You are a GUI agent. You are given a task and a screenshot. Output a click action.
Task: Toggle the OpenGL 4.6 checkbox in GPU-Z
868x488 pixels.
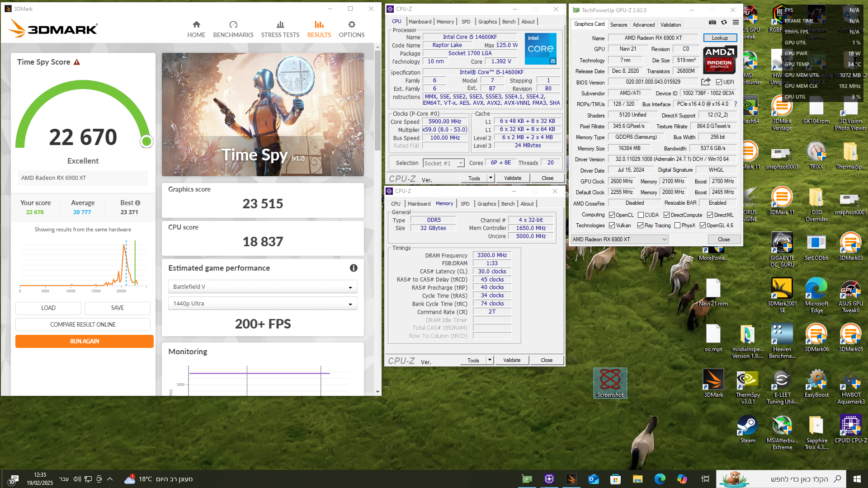pyautogui.click(x=703, y=225)
